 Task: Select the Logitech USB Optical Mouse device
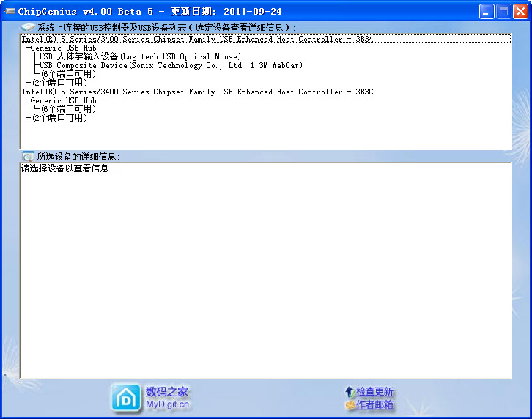tap(140, 57)
